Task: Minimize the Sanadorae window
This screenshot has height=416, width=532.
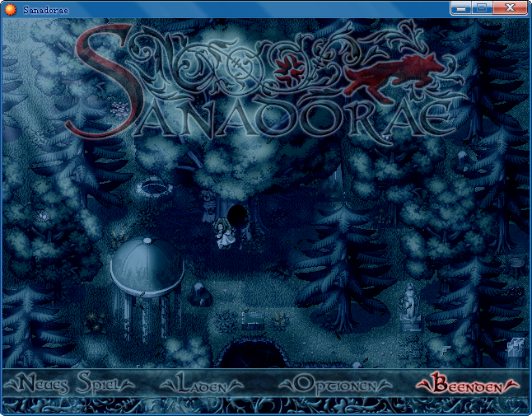Action: point(460,7)
